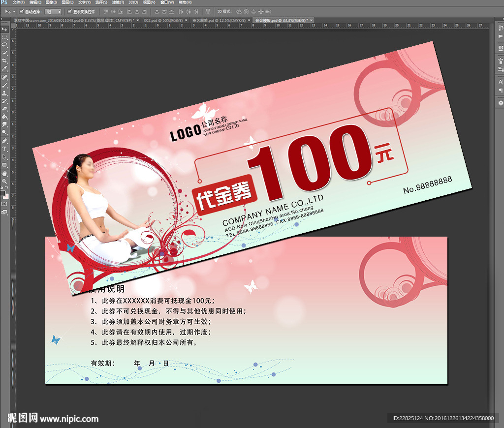This screenshot has height=428, width=504.
Task: Open the Paragraph panel icon
Action: tap(501, 90)
